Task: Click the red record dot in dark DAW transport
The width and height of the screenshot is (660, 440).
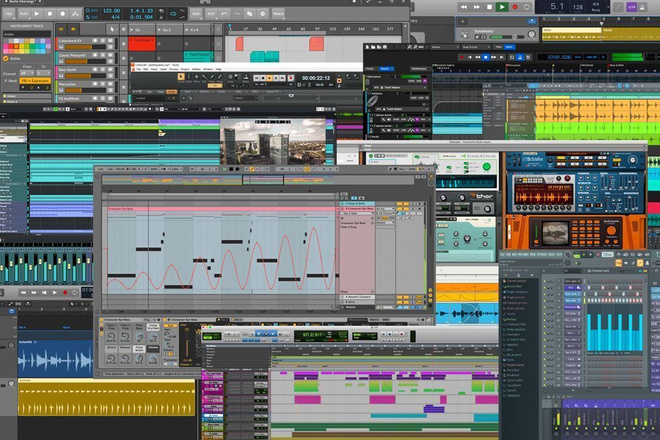Action: point(462,57)
